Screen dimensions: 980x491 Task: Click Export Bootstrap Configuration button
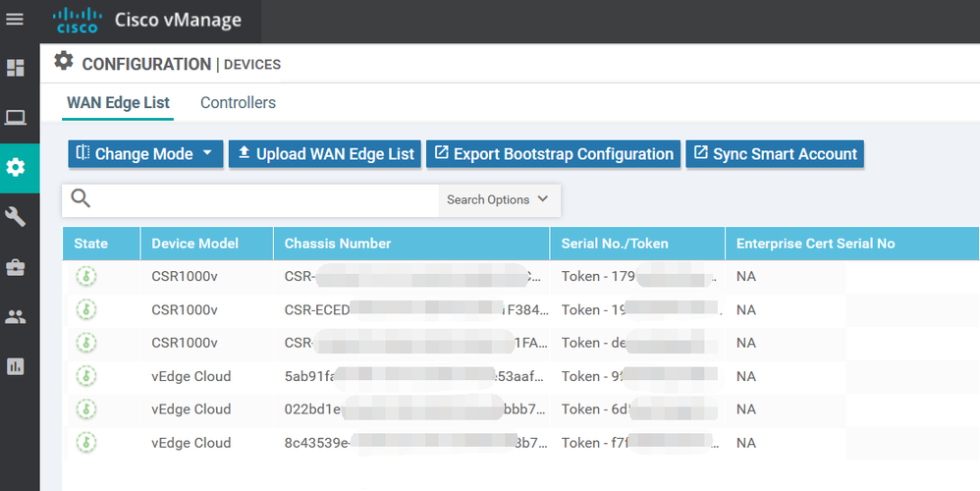tap(553, 153)
